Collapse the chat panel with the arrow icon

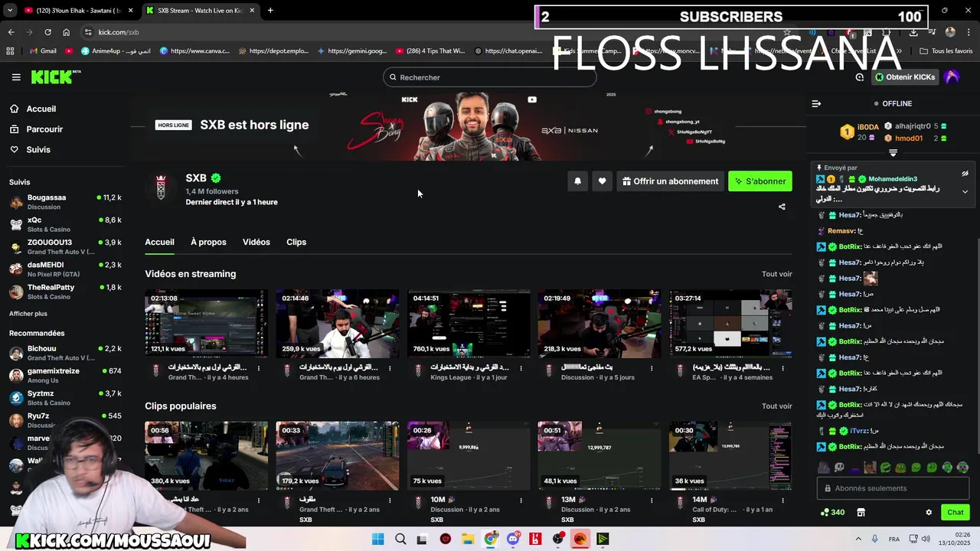816,103
